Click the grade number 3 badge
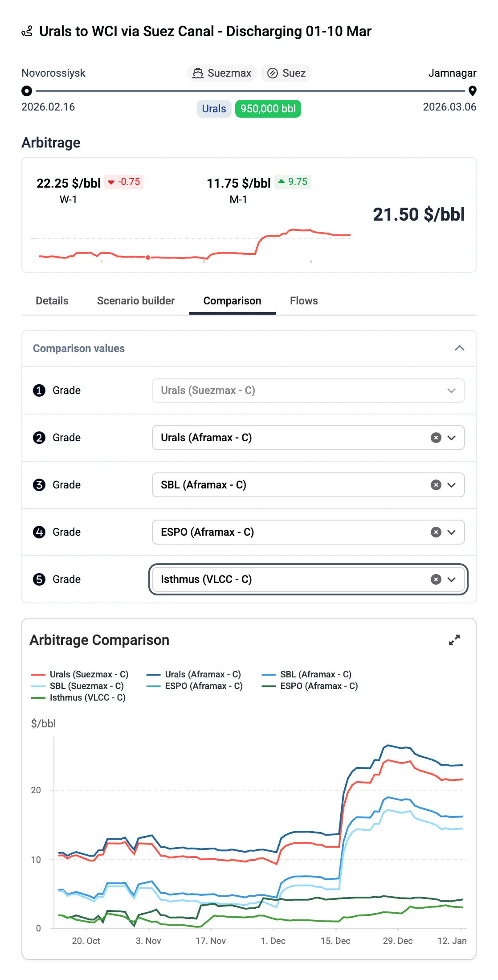 39,485
